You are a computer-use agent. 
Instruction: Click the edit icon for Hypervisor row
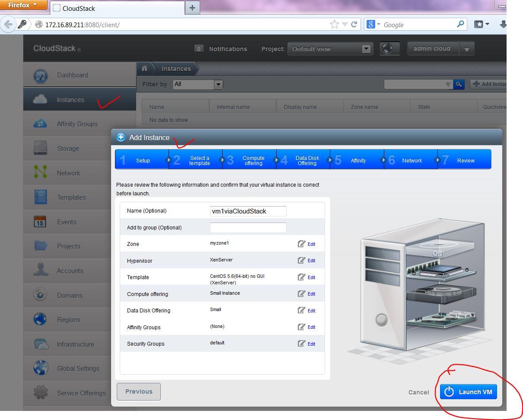301,260
